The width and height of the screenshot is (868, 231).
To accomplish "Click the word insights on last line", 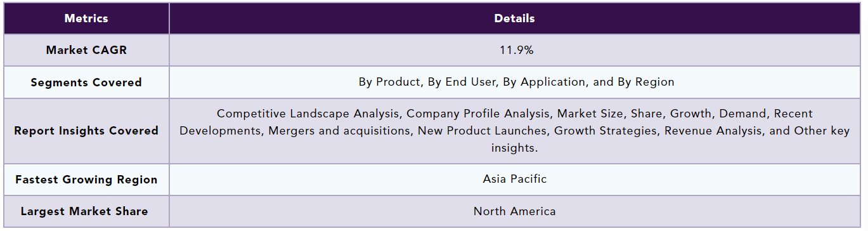I will [x=514, y=147].
